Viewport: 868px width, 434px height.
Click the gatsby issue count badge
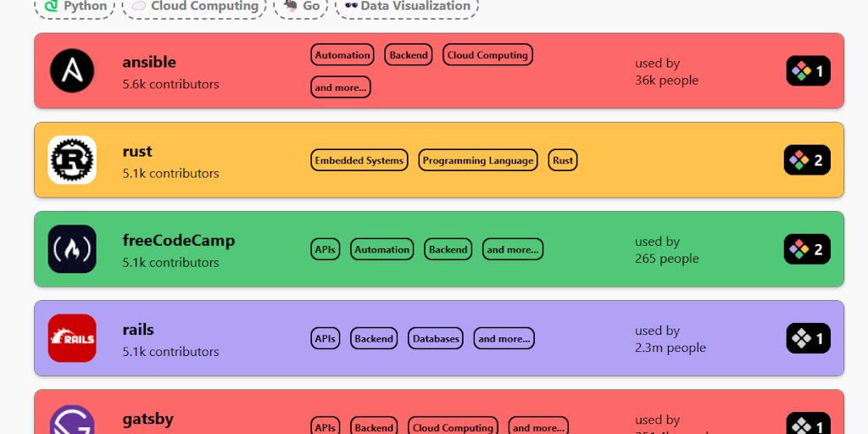point(808,424)
